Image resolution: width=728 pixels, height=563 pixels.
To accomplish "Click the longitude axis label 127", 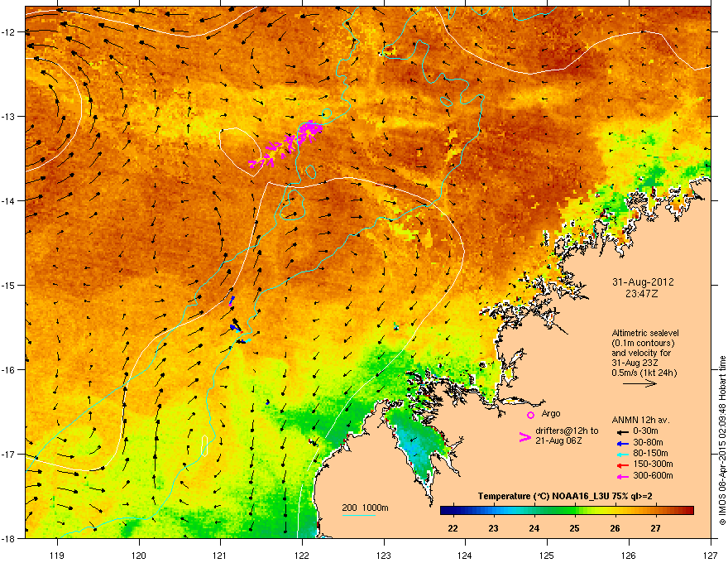I will (711, 555).
